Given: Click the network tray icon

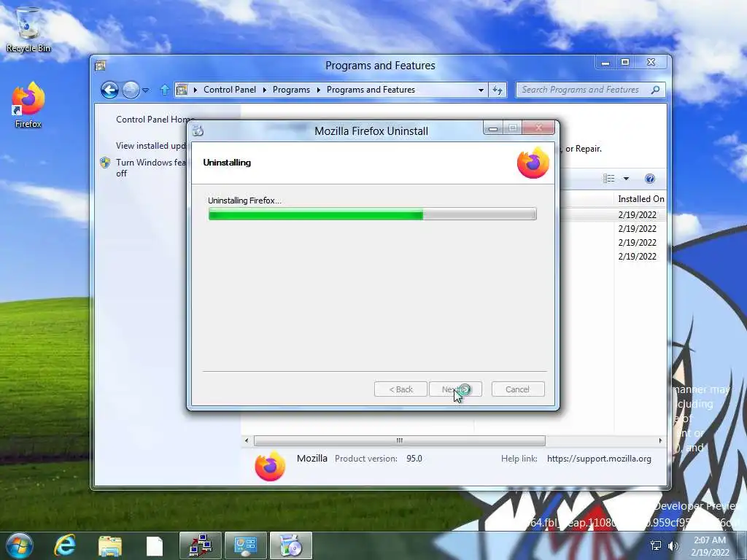Looking at the screenshot, I should pyautogui.click(x=656, y=545).
